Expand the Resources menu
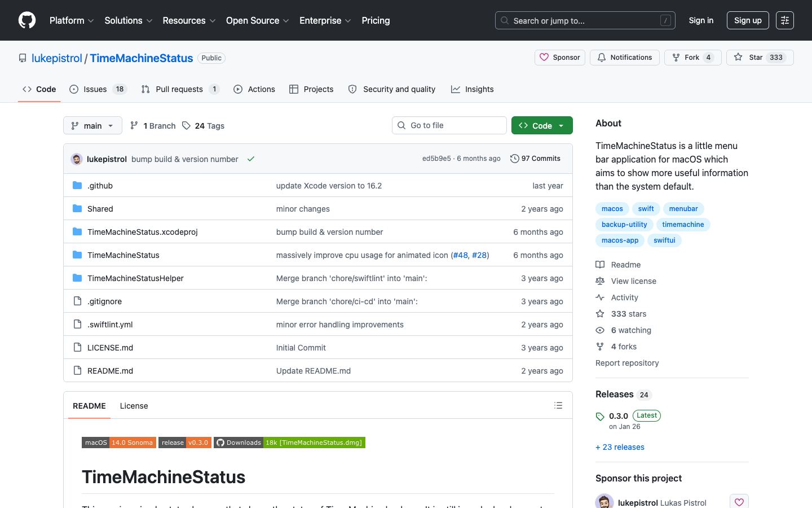The image size is (812, 508). click(x=189, y=20)
